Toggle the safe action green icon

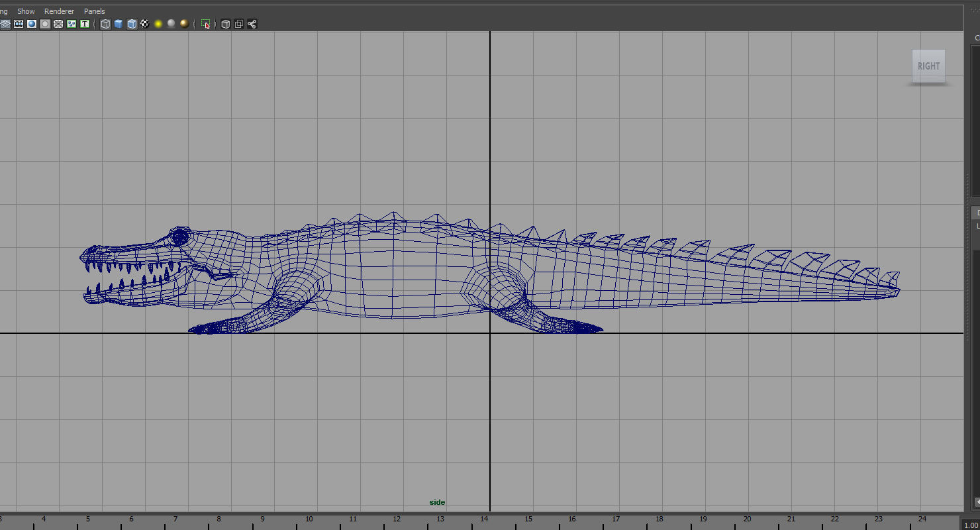click(x=72, y=24)
